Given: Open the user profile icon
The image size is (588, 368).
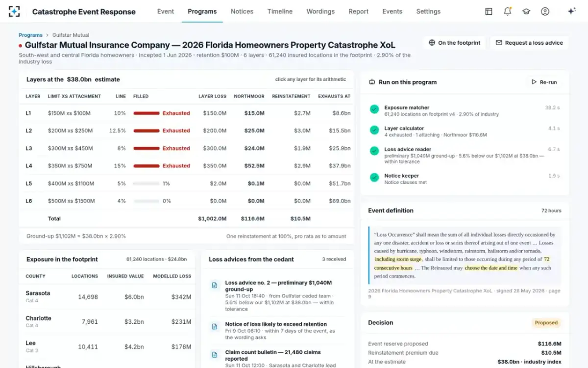Looking at the screenshot, I should pos(545,11).
